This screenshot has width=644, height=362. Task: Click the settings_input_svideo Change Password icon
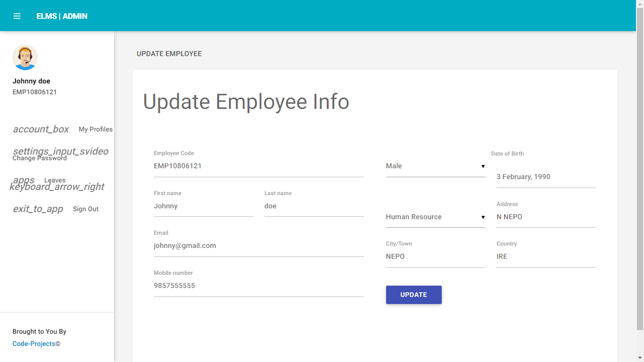point(61,151)
